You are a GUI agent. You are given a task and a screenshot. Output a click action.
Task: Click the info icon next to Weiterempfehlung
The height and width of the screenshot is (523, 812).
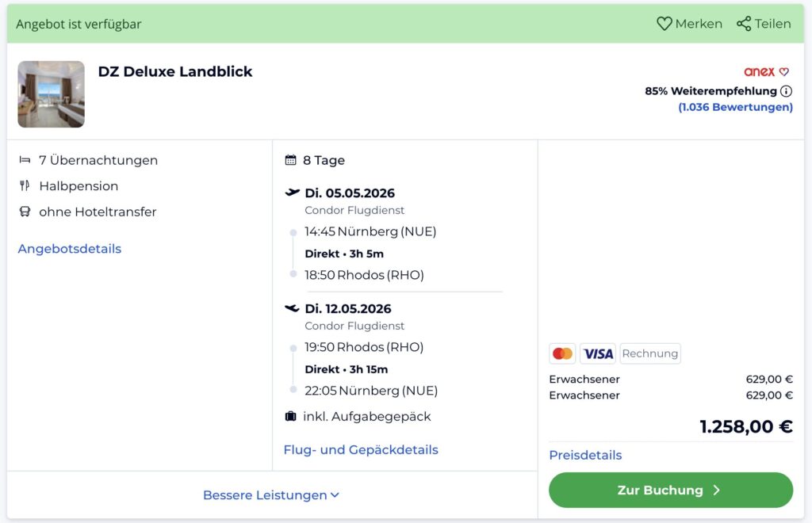pyautogui.click(x=786, y=91)
